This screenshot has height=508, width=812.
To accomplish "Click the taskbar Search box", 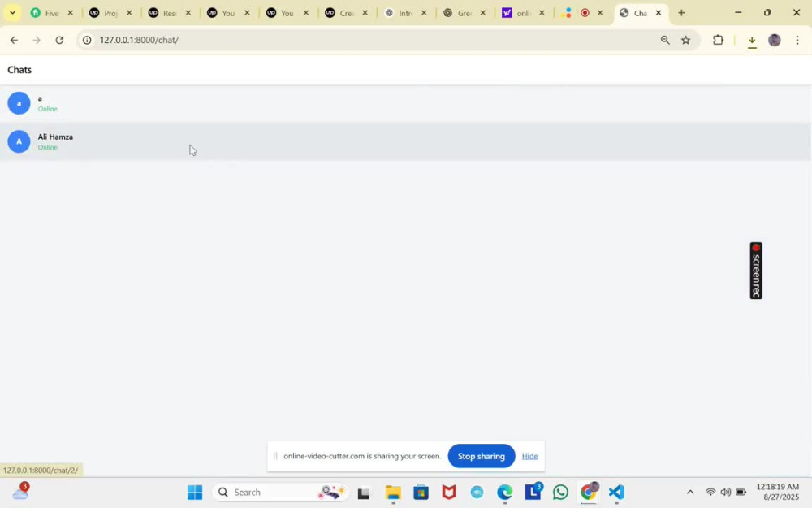I will pyautogui.click(x=280, y=493).
